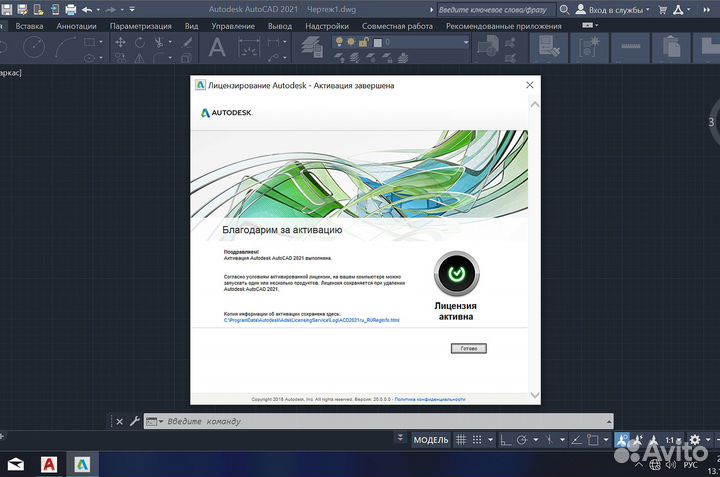Screen dimensions: 720x477
Task: Toggle isometric drafting in status bar
Action: pos(549,440)
